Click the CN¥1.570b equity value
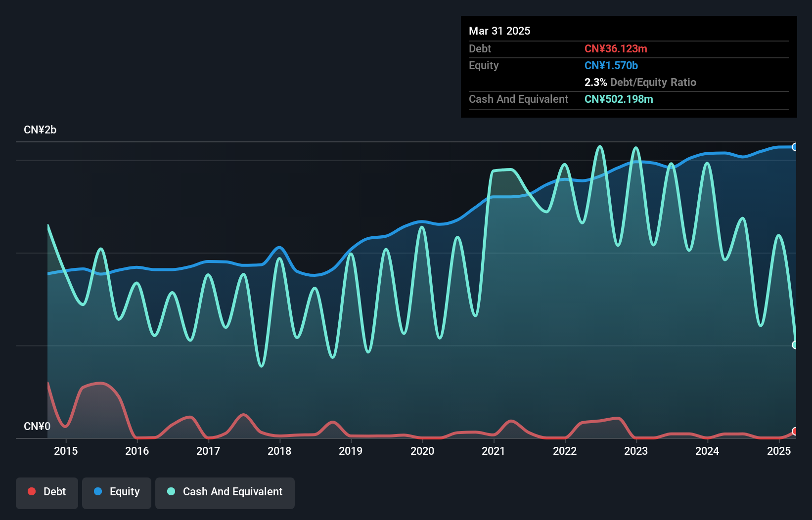The height and width of the screenshot is (520, 812). pyautogui.click(x=611, y=65)
